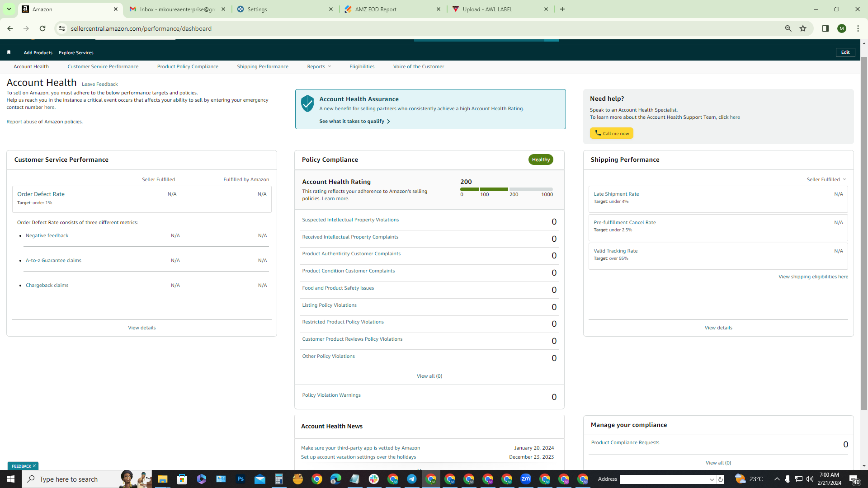Image resolution: width=868 pixels, height=488 pixels.
Task: Dismiss the FEEDBACK badge with its X
Action: point(34,466)
